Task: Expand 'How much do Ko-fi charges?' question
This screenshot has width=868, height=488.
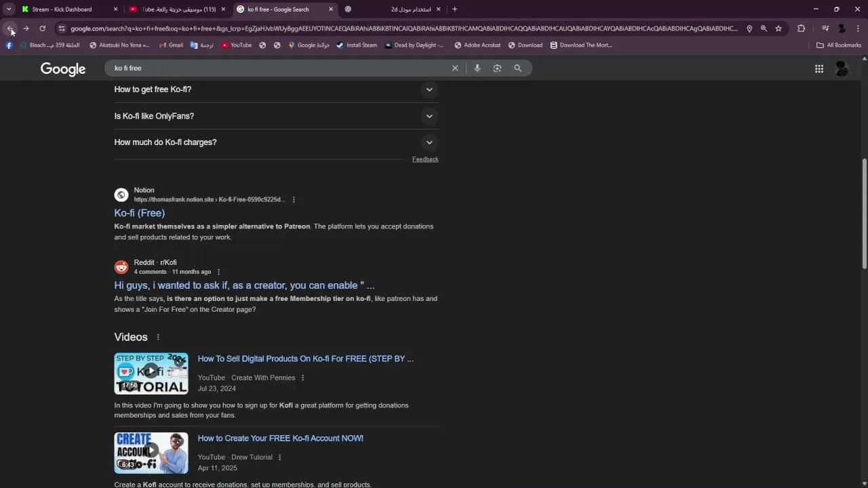Action: (276, 142)
